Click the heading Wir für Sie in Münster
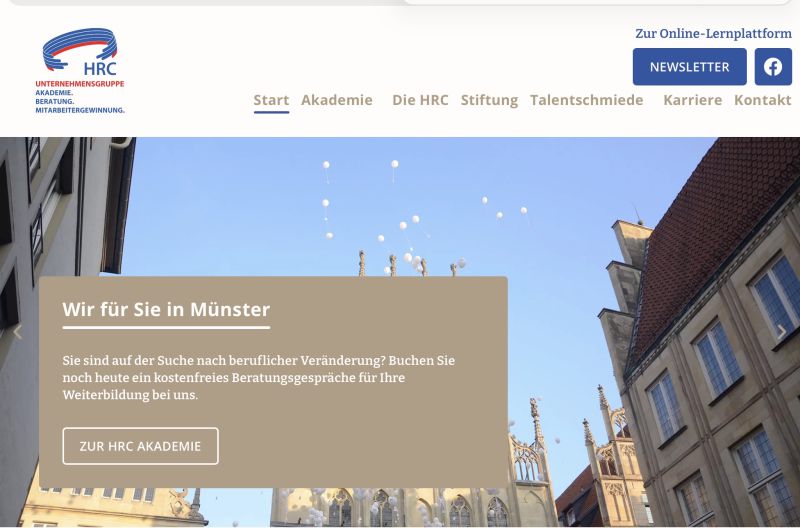The height and width of the screenshot is (528, 800). tap(166, 309)
